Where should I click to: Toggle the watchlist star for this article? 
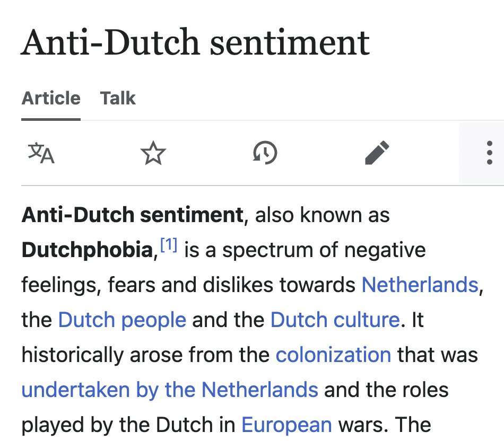pos(153,153)
